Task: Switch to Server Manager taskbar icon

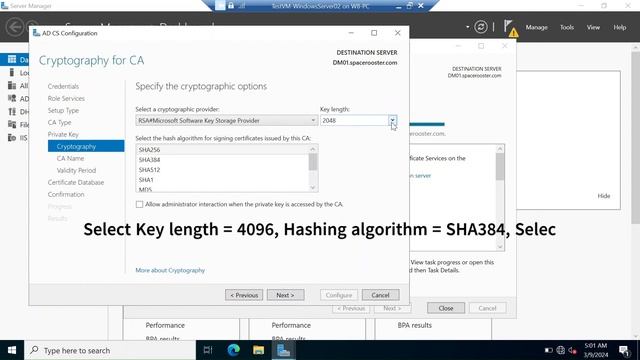Action: (x=283, y=350)
